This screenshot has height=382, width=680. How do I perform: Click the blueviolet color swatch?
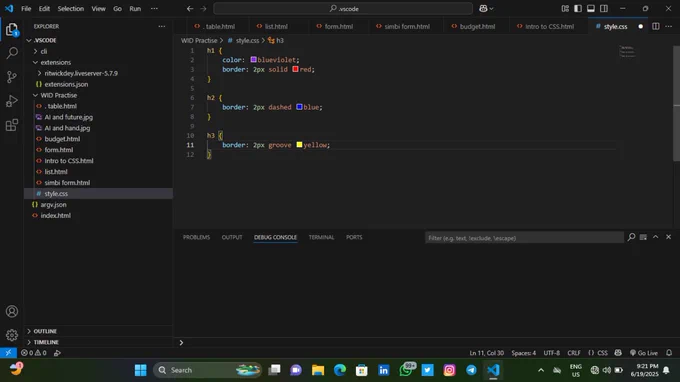[x=253, y=59]
